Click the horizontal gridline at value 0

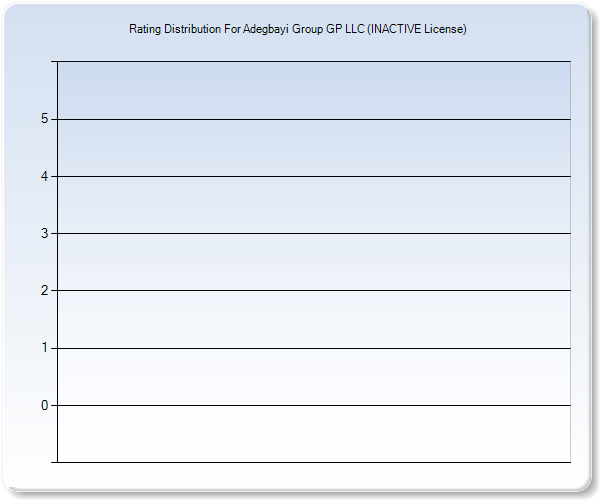(314, 405)
